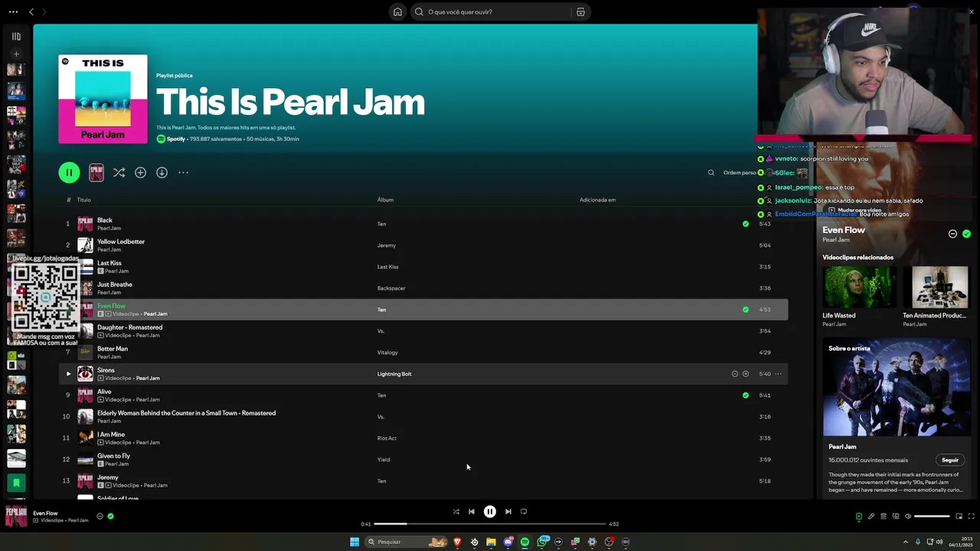The width and height of the screenshot is (980, 551).
Task: Select the Given to Fly track title
Action: click(x=113, y=456)
